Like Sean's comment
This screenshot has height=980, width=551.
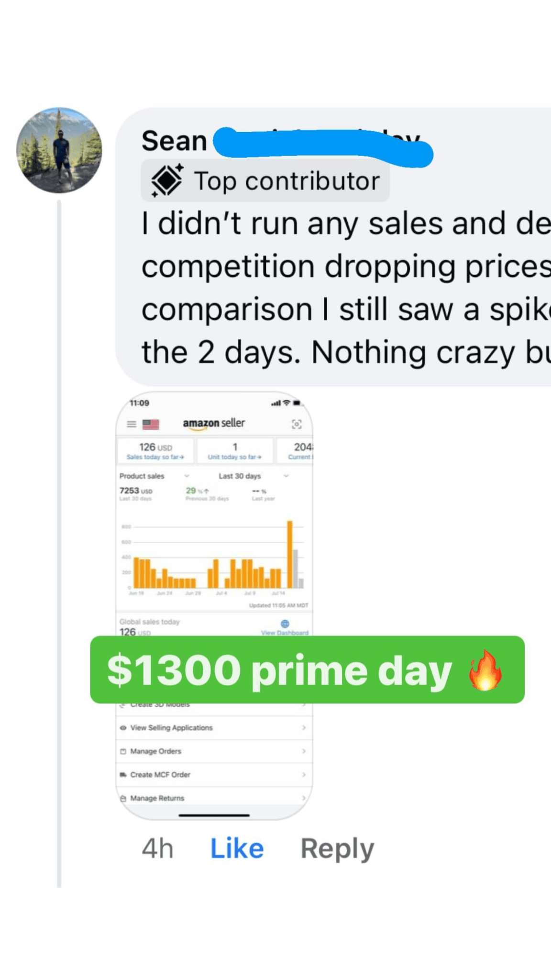coord(237,849)
